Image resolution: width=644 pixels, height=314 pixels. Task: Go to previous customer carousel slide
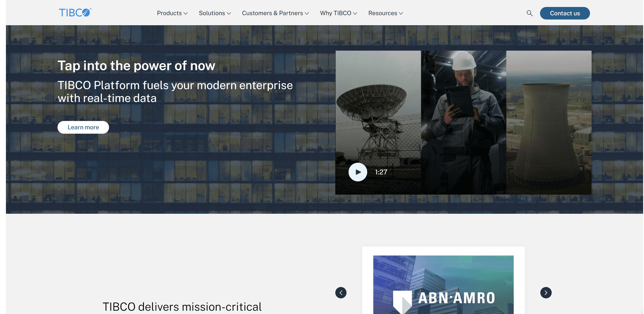[341, 293]
